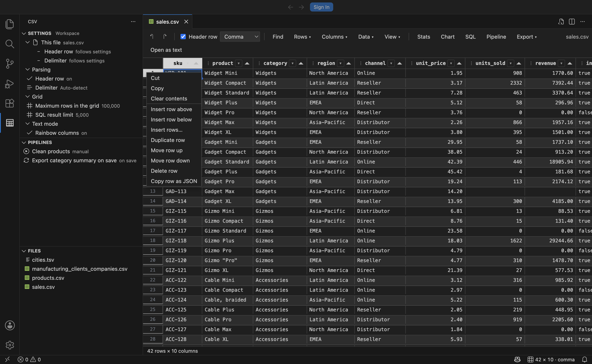Screen dimensions: 592x364
Task: Open the Comma delimiter dropdown
Action: point(240,37)
